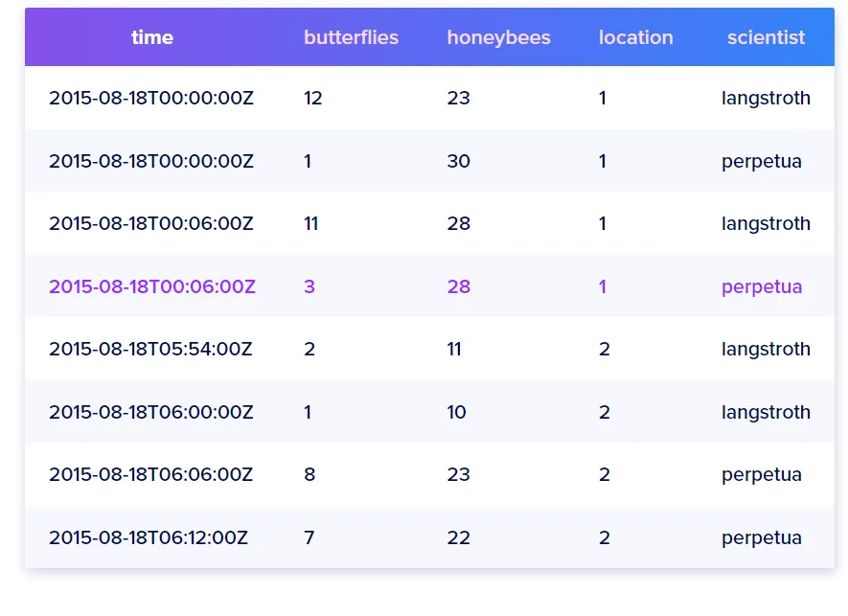Click the butterflies value 11 cell
This screenshot has width=848, height=616.
(310, 223)
